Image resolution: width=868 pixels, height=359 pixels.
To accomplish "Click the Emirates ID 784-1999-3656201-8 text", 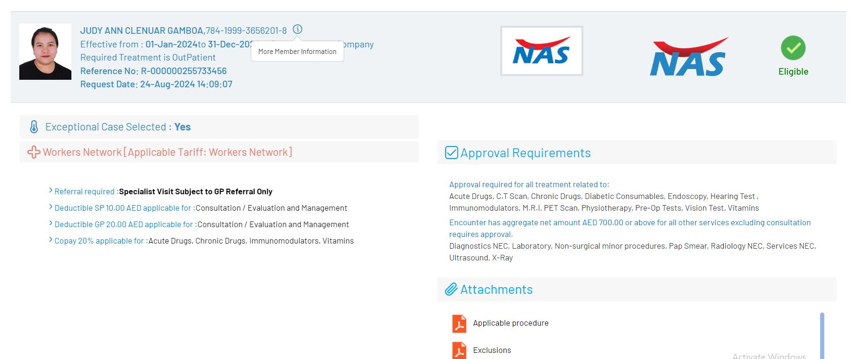I will click(x=246, y=31).
